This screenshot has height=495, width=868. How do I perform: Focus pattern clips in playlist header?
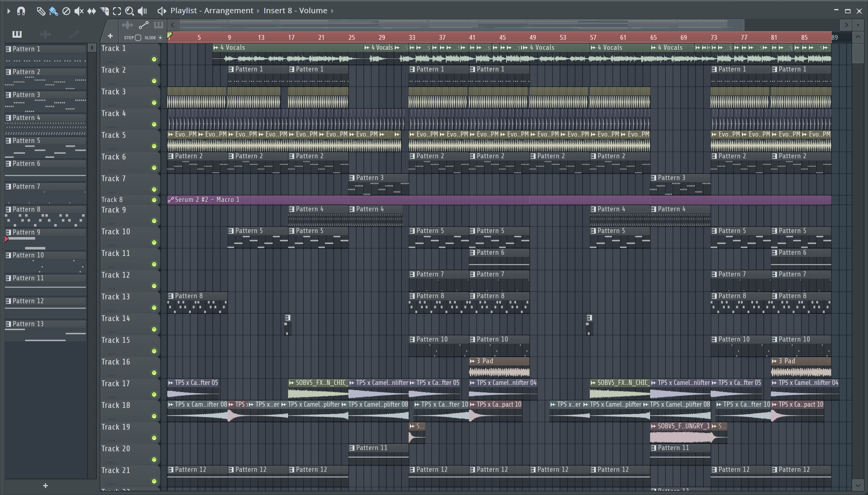coord(158,25)
